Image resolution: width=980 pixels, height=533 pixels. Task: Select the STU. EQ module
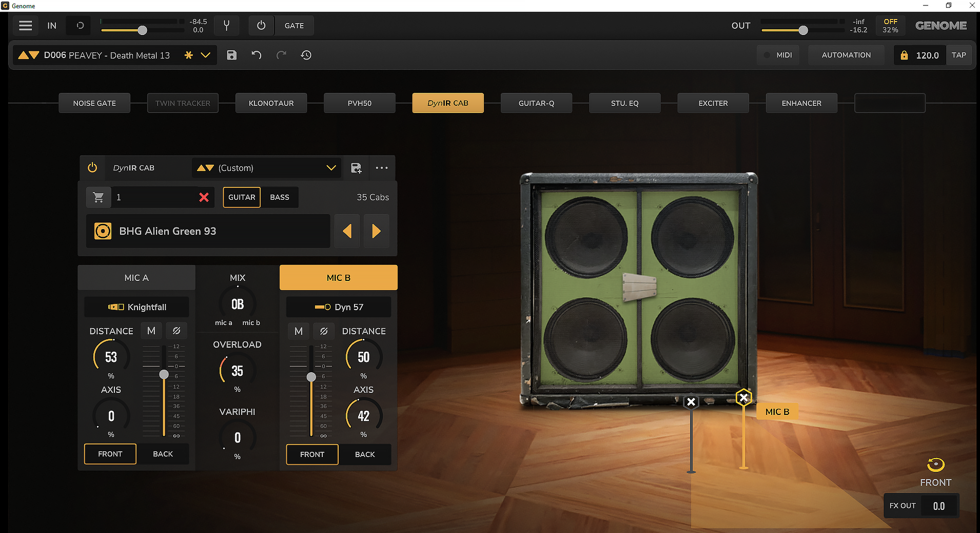625,103
